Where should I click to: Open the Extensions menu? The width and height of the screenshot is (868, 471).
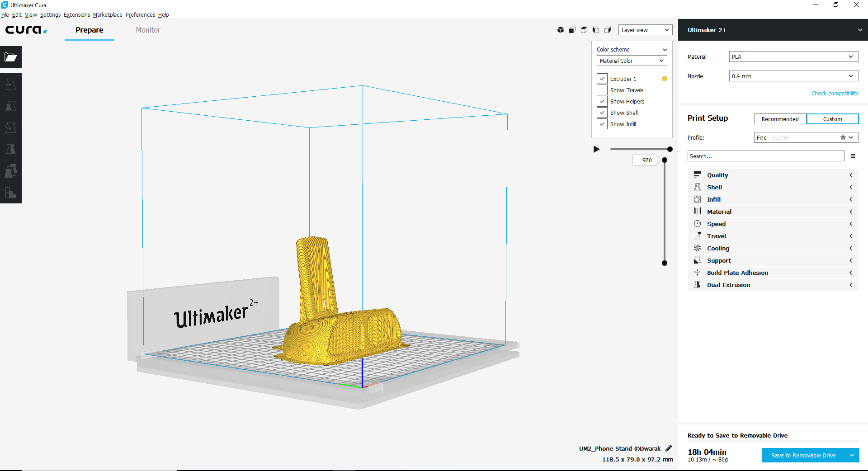coord(77,15)
